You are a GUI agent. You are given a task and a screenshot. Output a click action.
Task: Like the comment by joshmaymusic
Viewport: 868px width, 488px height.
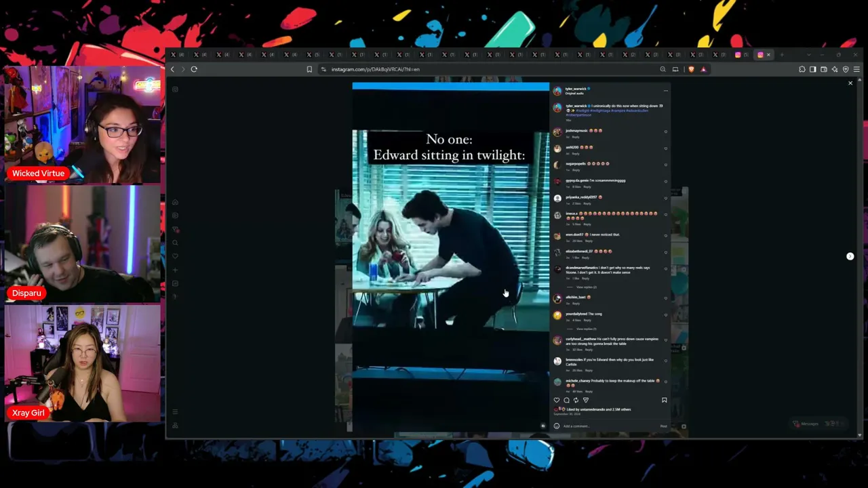[665, 131]
